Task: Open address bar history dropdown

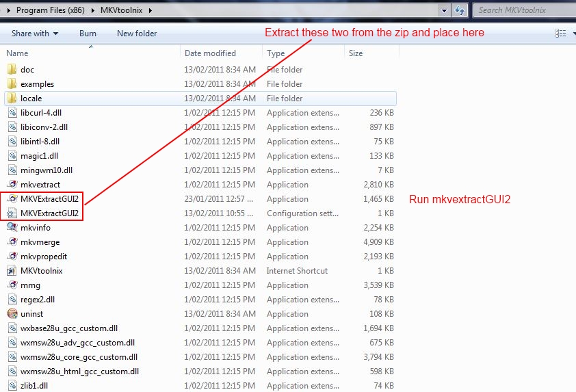Action: 444,10
